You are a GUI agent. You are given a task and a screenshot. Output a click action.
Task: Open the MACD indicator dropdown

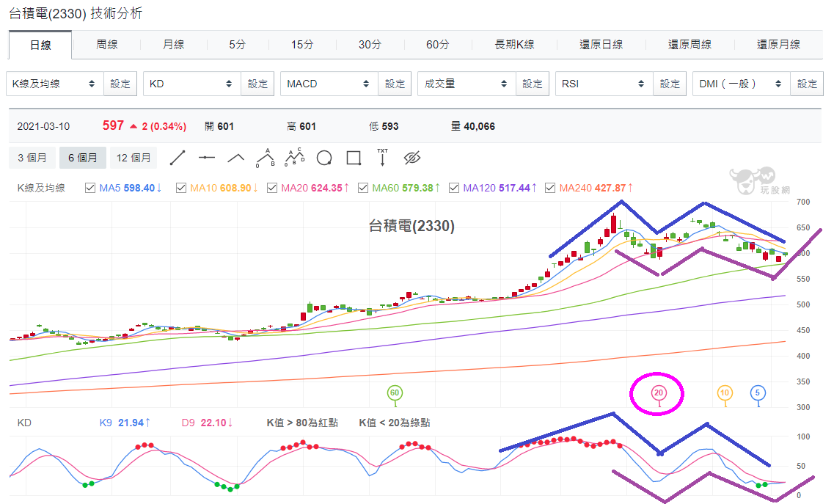click(329, 84)
